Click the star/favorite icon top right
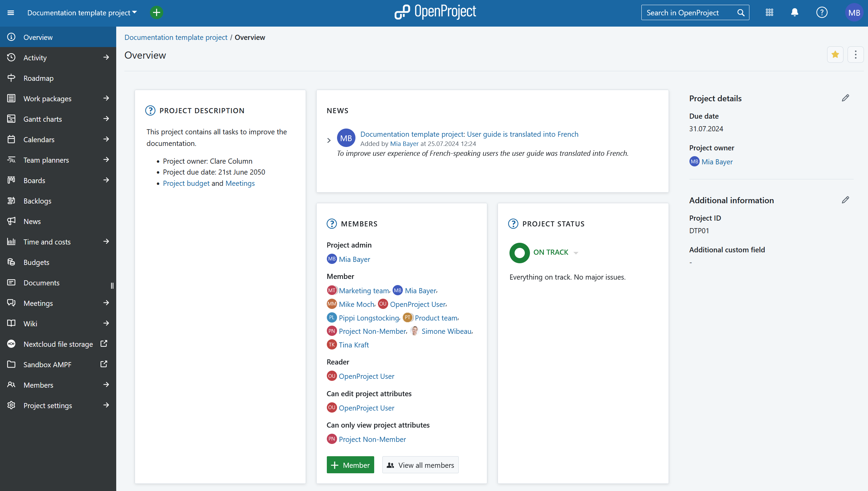This screenshot has height=491, width=868. [x=835, y=54]
